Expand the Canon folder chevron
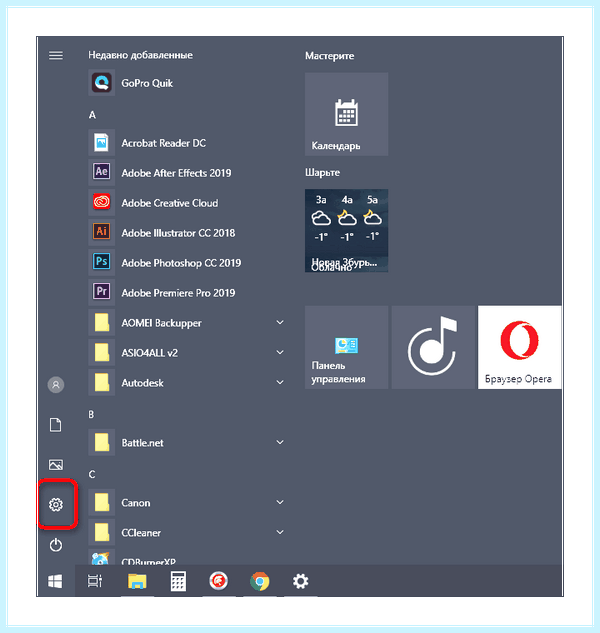This screenshot has width=600, height=633. [x=280, y=502]
